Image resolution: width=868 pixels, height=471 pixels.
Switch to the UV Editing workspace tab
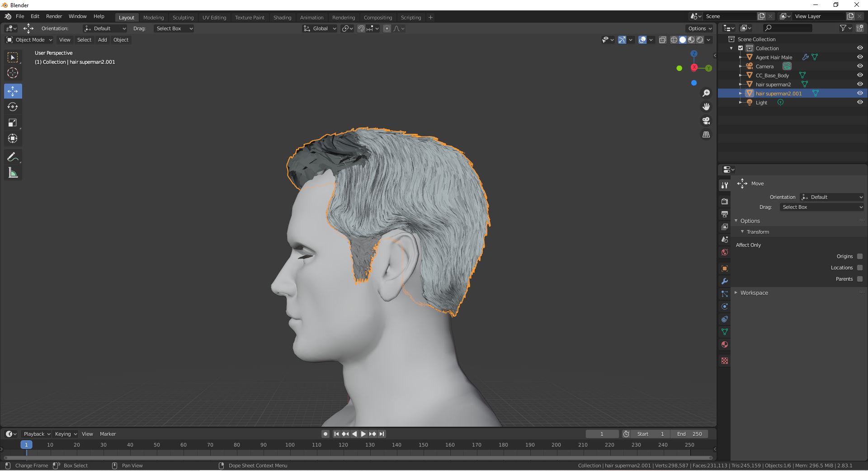[214, 18]
